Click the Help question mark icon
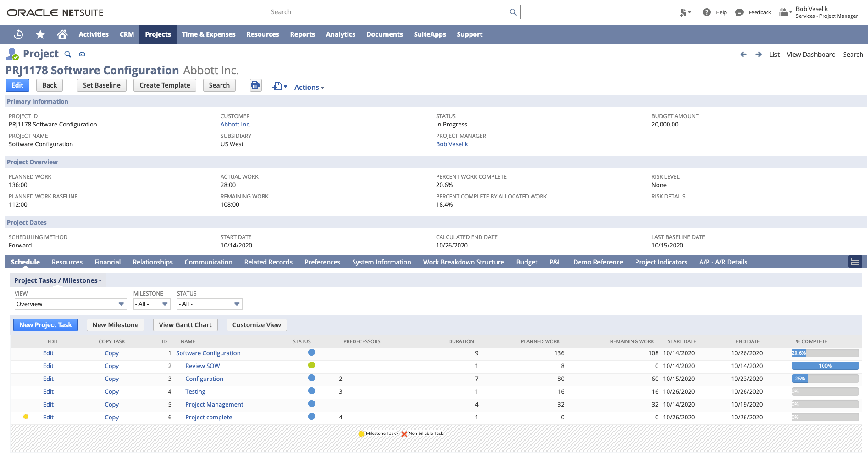Viewport: 868px width, 456px height. pos(707,12)
